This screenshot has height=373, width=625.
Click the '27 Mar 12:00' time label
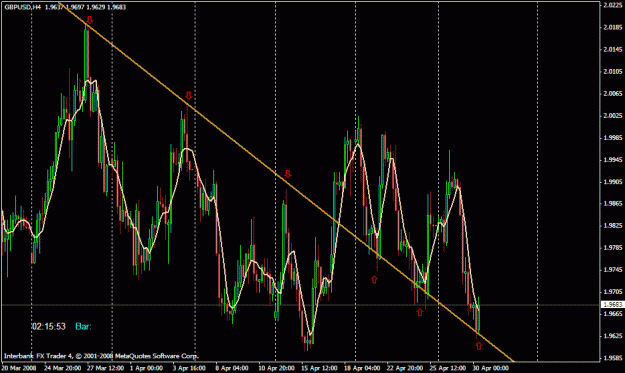click(x=105, y=368)
